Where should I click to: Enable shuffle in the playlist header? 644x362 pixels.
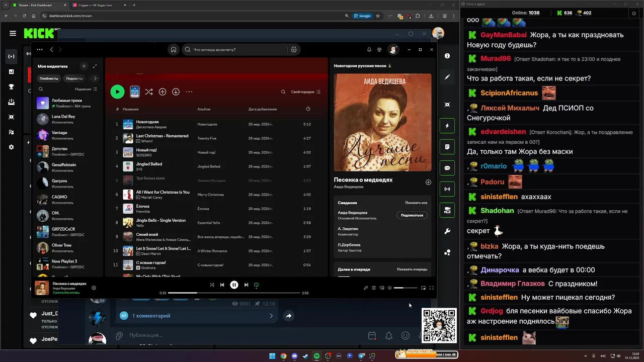point(149,92)
